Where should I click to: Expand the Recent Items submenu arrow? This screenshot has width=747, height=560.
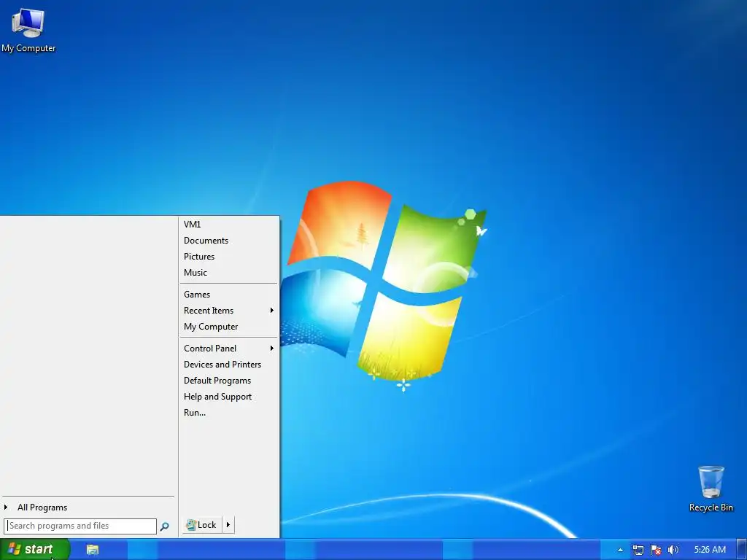(x=271, y=311)
